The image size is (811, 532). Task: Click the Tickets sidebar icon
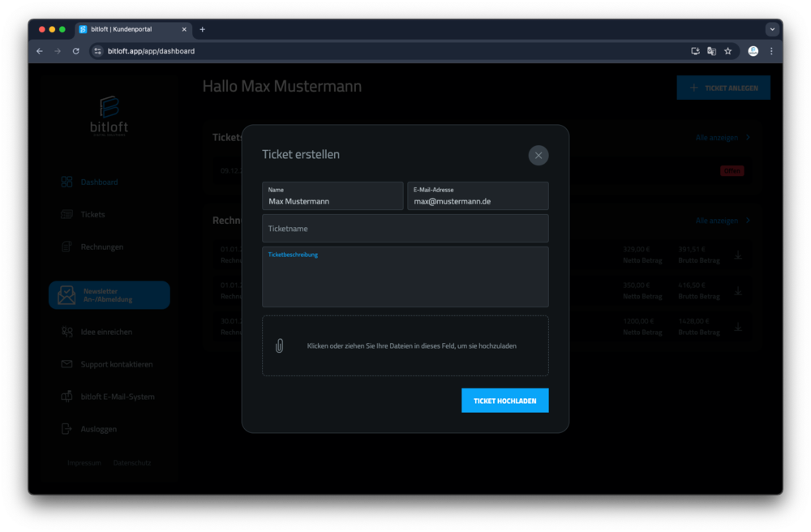tap(67, 214)
